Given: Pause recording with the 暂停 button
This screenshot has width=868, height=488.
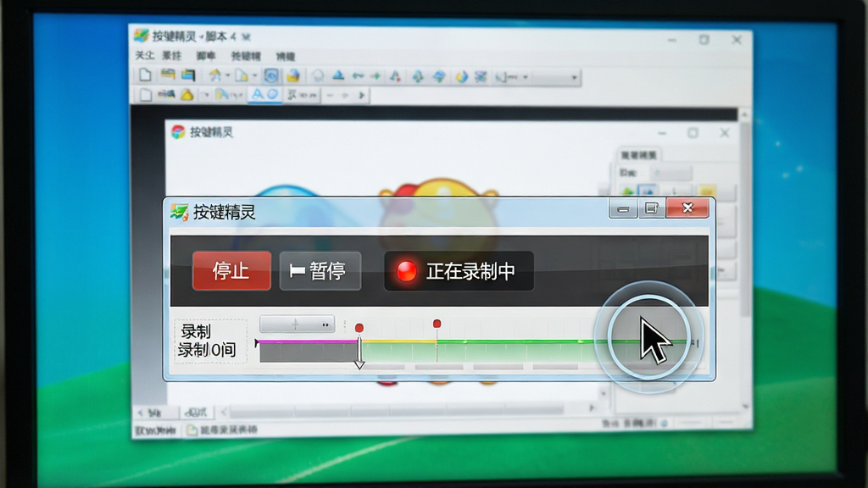Looking at the screenshot, I should 320,271.
